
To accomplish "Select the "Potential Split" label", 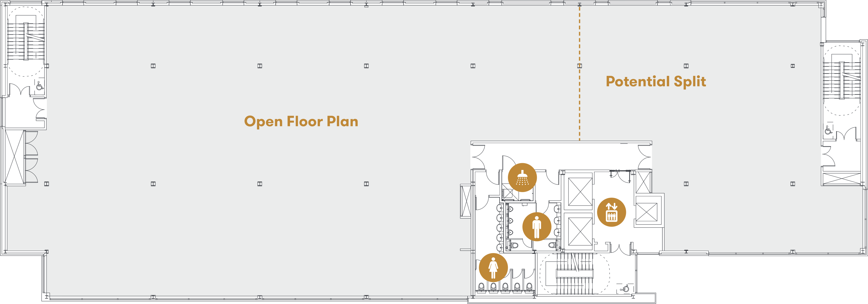I will point(656,82).
